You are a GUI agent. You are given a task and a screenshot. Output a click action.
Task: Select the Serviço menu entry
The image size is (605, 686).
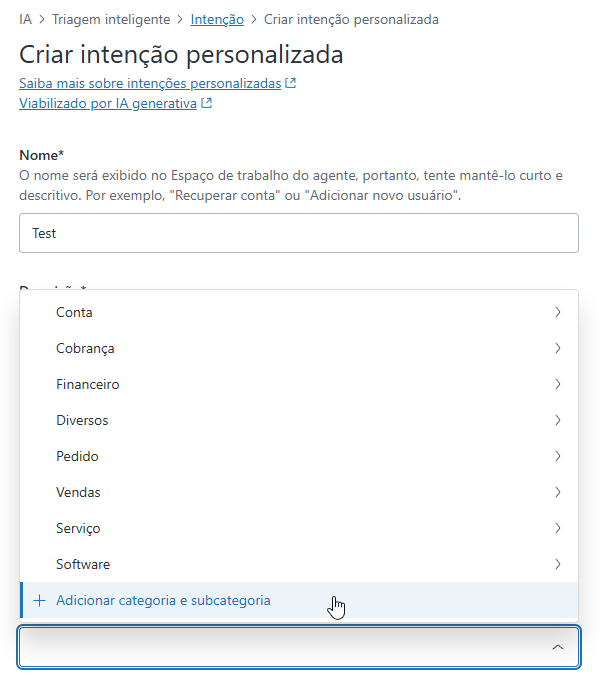coord(299,528)
